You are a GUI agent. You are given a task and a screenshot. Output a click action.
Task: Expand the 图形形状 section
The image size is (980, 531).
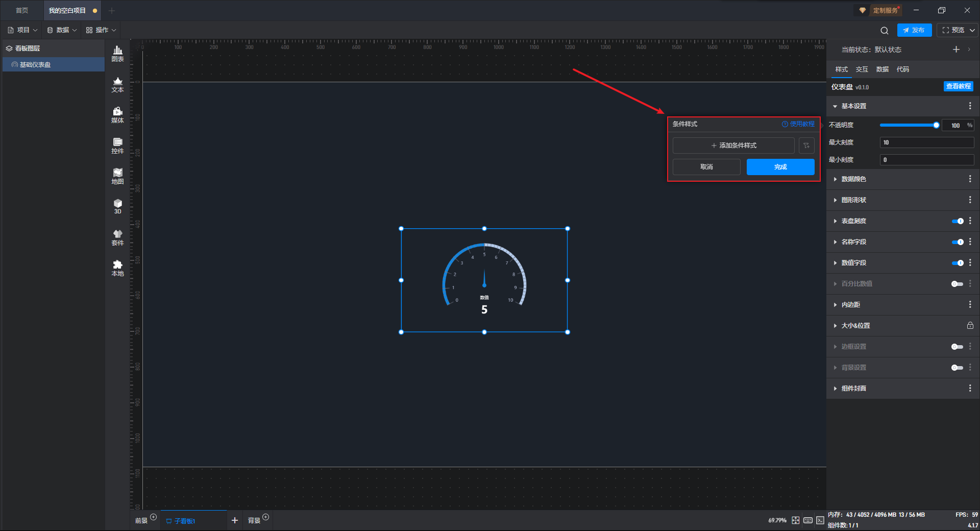coord(835,200)
